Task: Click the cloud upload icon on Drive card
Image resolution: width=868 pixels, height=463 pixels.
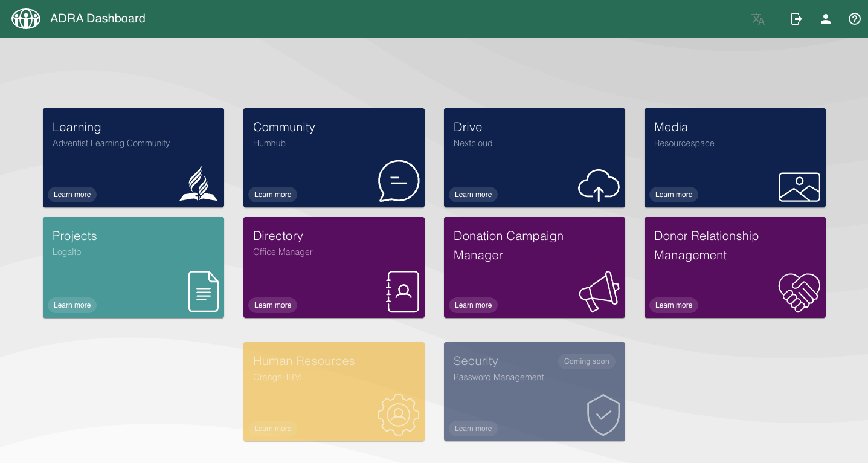Action: [x=599, y=185]
